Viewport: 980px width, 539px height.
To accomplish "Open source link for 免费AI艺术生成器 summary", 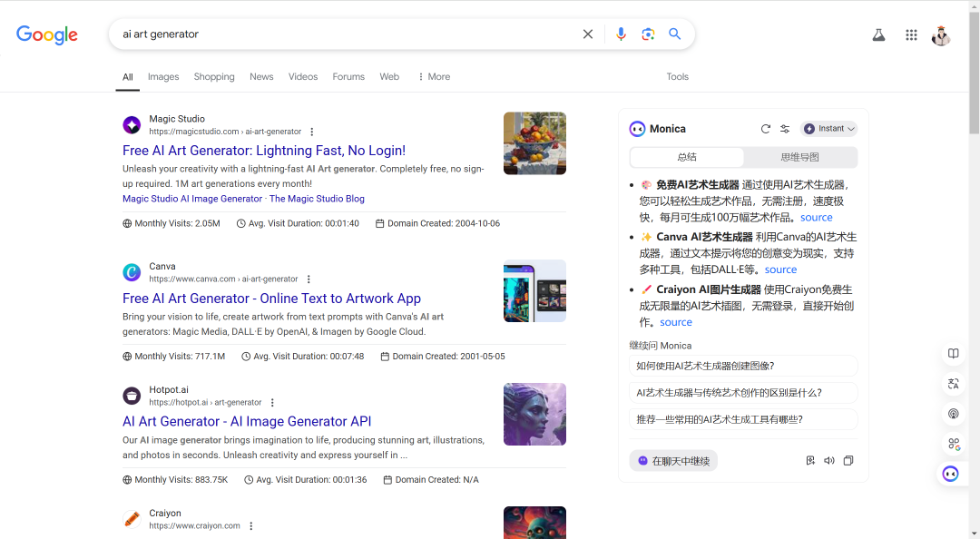I will [817, 218].
